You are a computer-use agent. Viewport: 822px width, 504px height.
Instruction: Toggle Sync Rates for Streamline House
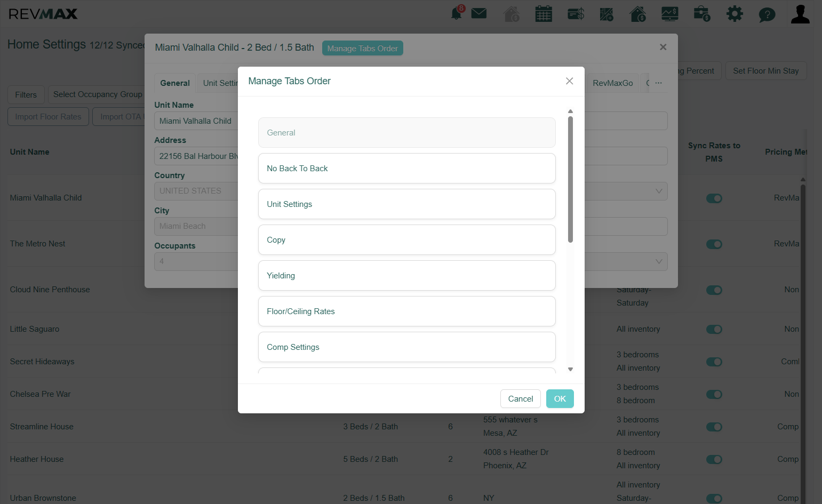[x=714, y=427]
